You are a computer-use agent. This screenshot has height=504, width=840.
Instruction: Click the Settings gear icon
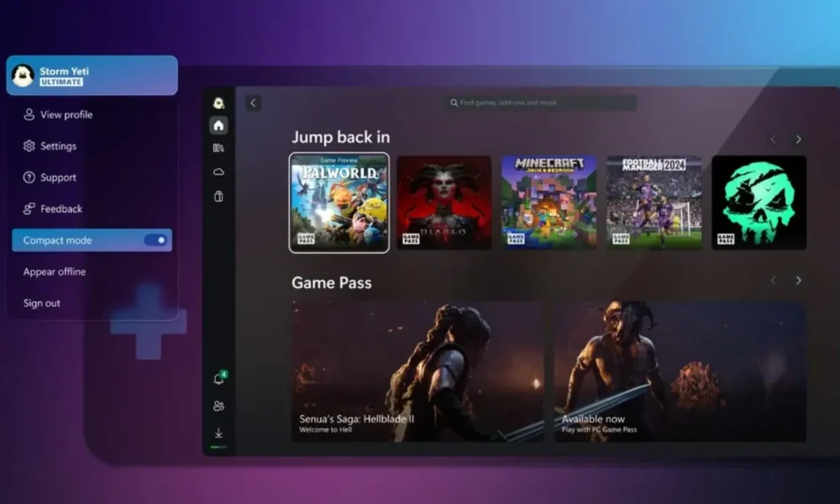click(x=29, y=145)
